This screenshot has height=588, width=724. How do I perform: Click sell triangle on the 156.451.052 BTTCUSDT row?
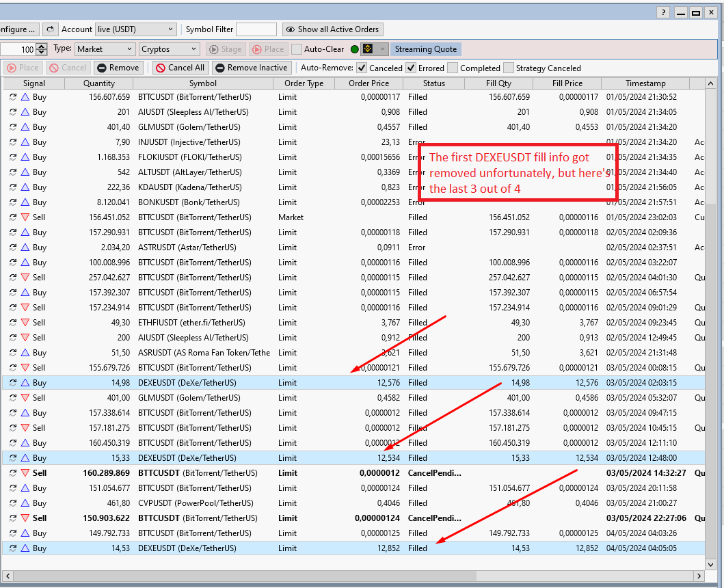click(x=25, y=217)
